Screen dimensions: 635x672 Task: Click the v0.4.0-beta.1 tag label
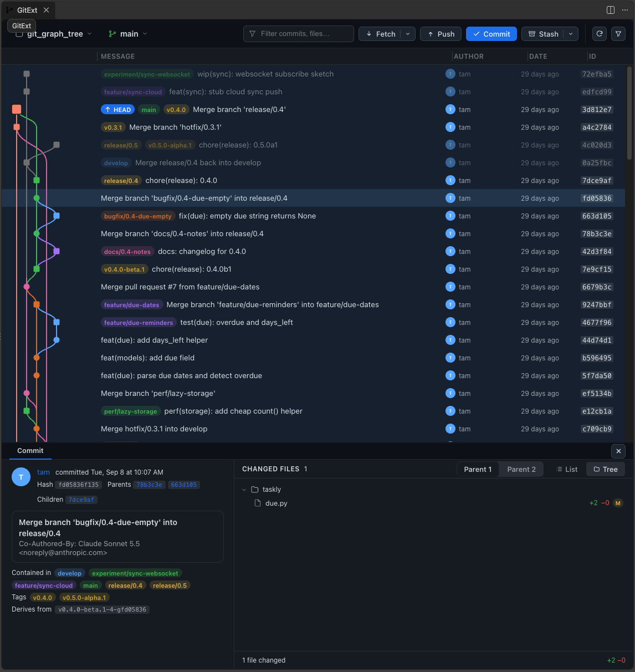pos(124,269)
